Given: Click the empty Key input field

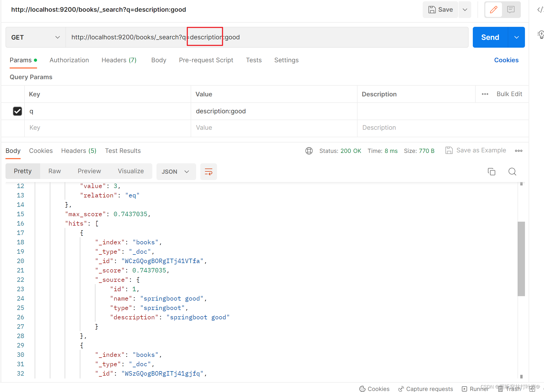Looking at the screenshot, I should (107, 128).
